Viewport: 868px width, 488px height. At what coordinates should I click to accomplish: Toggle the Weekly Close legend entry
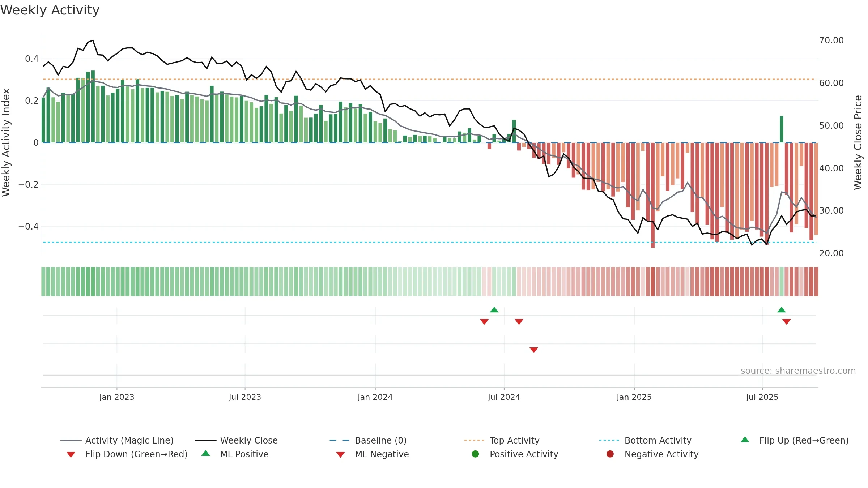pos(236,440)
